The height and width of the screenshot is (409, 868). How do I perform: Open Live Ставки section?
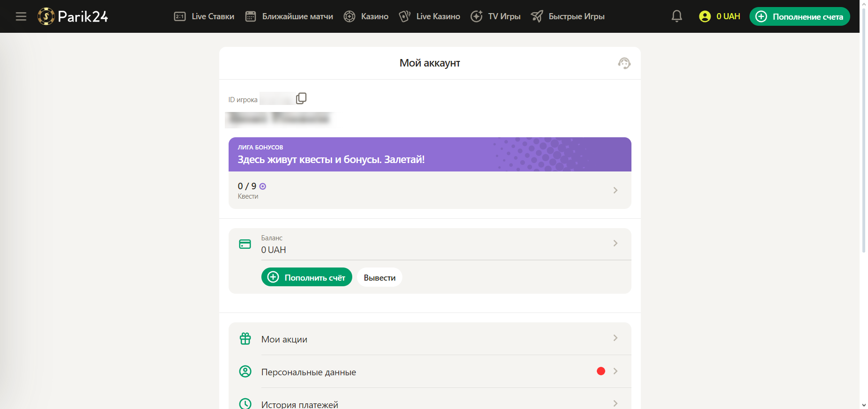(204, 16)
